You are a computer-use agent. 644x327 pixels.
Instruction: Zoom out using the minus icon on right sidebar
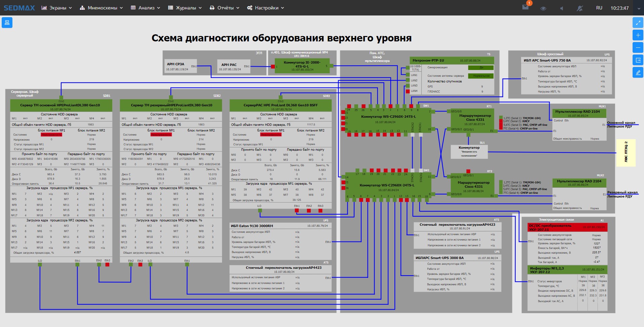click(x=638, y=47)
